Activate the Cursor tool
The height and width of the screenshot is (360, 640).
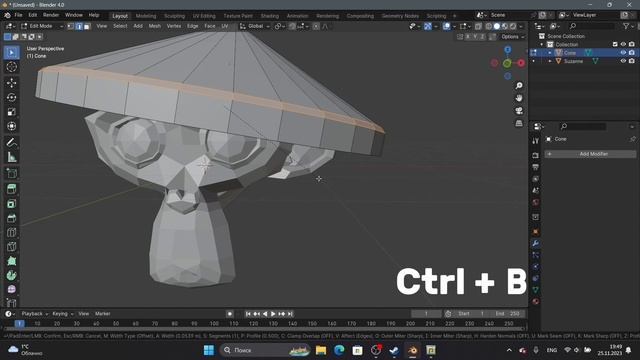pos(11,67)
